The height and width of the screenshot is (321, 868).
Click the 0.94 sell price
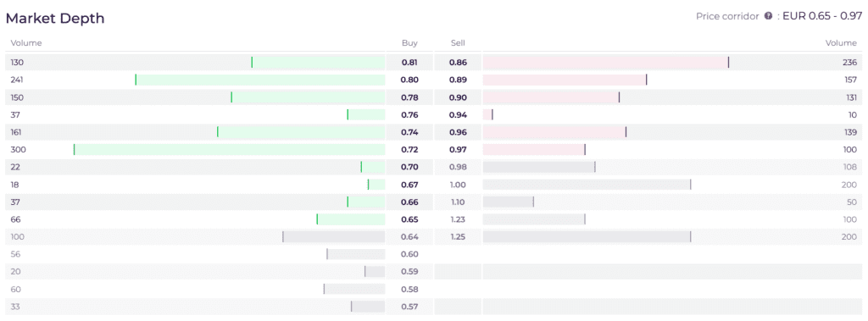tap(458, 114)
